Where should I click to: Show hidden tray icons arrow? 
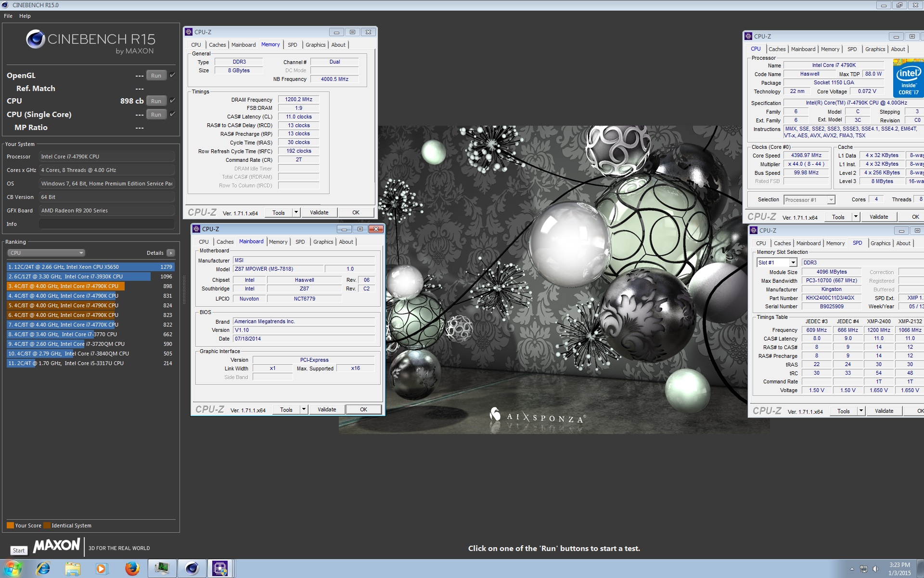click(852, 569)
